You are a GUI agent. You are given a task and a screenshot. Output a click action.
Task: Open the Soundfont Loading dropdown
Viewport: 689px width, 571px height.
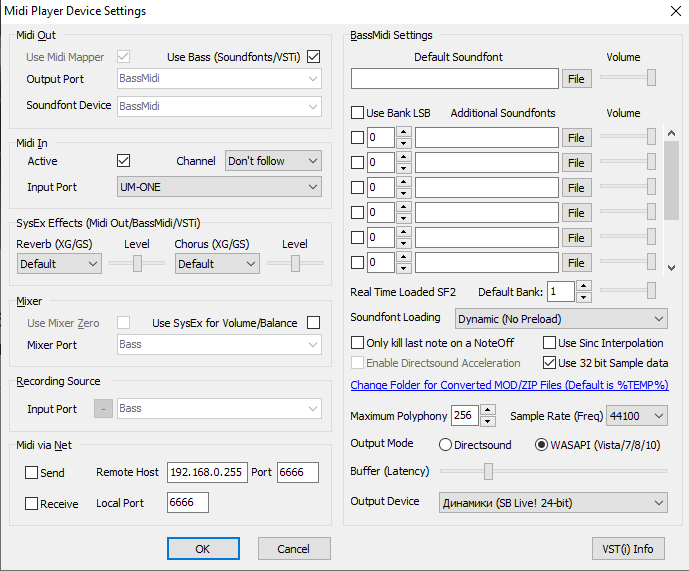(560, 318)
